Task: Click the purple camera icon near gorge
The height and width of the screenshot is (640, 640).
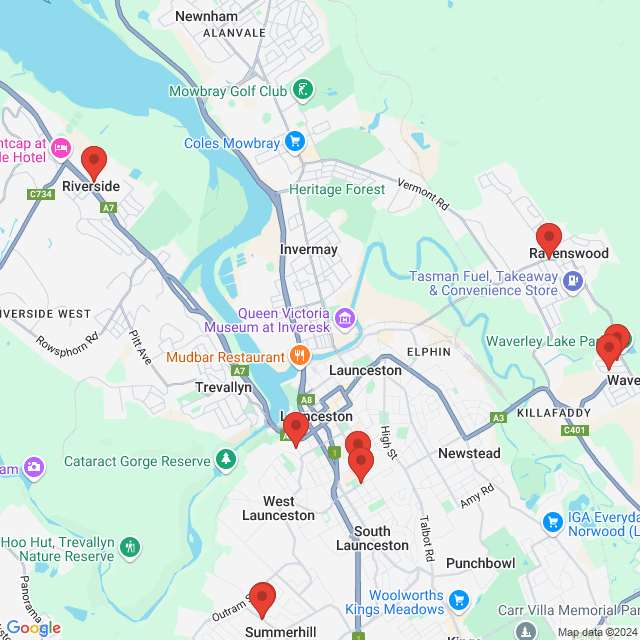Action: 34,467
